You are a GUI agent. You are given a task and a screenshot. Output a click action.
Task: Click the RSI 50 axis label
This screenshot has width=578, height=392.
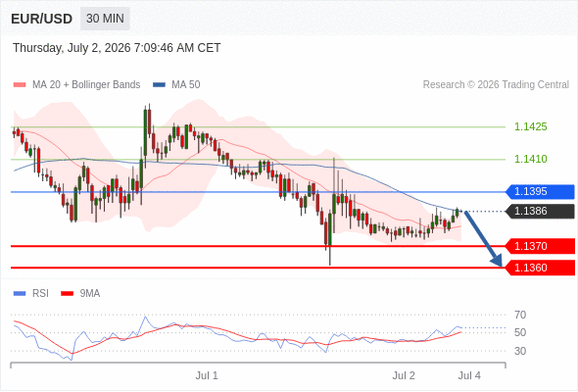tap(520, 332)
